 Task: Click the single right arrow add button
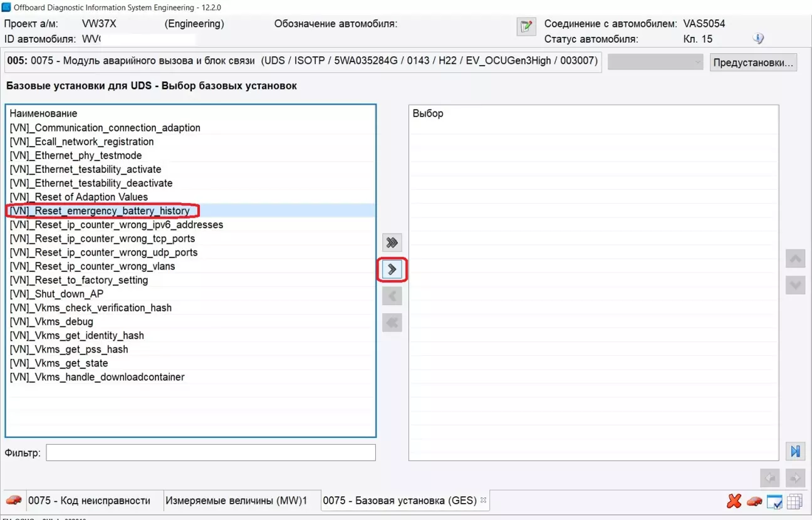tap(392, 269)
